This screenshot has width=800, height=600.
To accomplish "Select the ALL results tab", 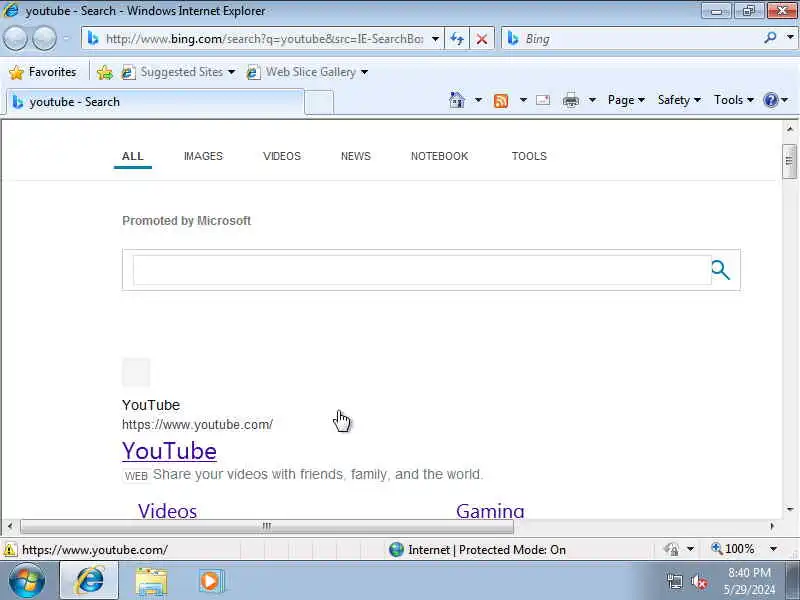I will tap(133, 156).
